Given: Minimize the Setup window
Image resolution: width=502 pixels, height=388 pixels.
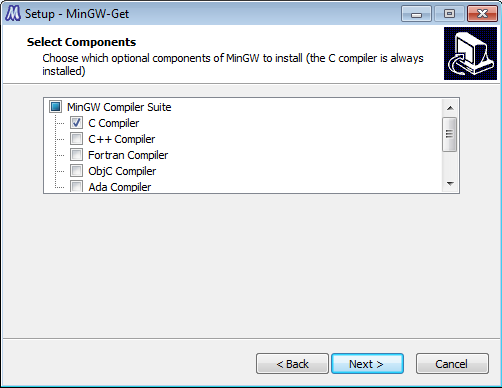Looking at the screenshot, I should click(x=416, y=14).
